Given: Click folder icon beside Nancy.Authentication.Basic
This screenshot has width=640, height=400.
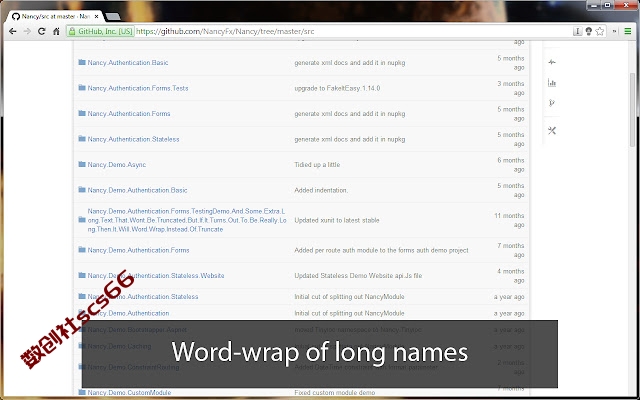Looking at the screenshot, I should (x=82, y=62).
